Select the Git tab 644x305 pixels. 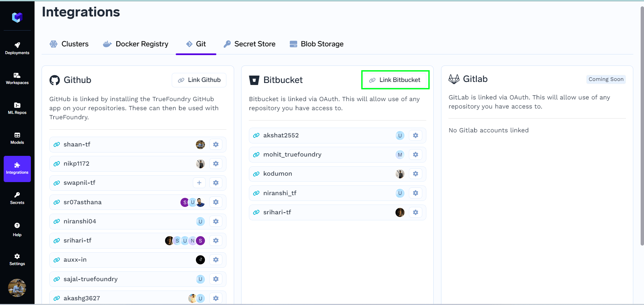pyautogui.click(x=196, y=44)
